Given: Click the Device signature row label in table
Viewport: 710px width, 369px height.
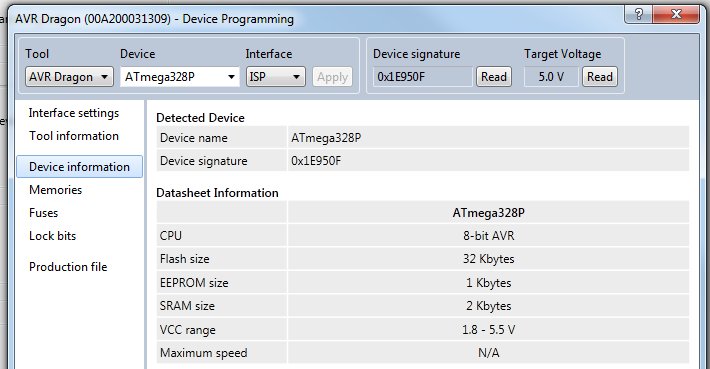Looking at the screenshot, I should tap(203, 161).
